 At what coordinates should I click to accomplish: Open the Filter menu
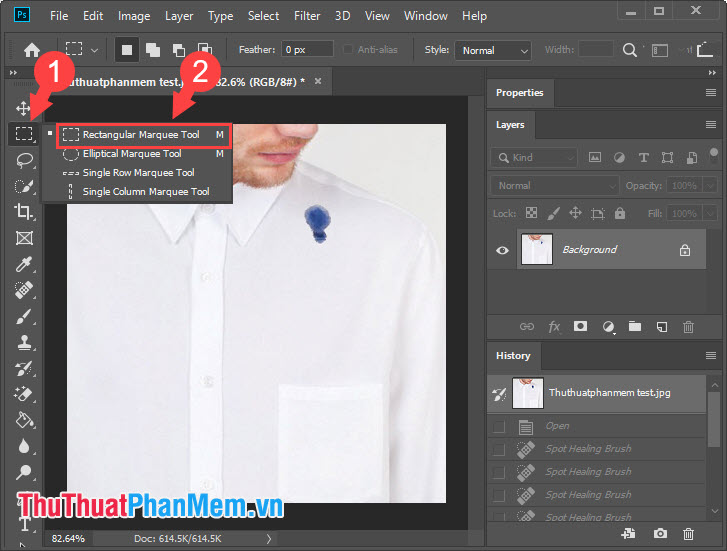(307, 16)
